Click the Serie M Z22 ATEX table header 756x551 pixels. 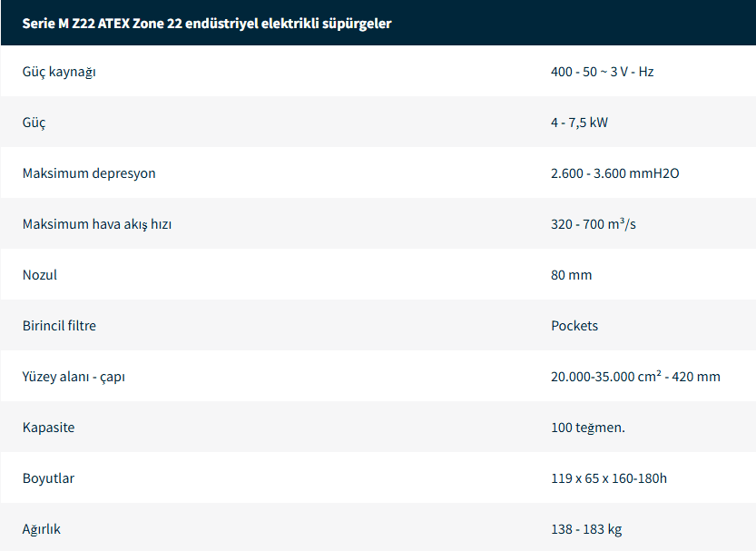pyautogui.click(x=207, y=24)
